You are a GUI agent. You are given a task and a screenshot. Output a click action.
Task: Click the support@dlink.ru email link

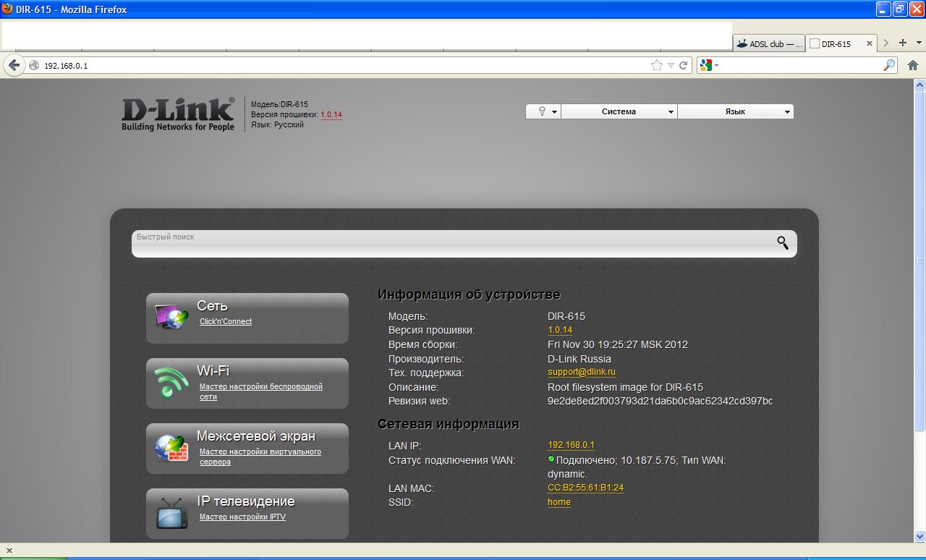point(582,373)
